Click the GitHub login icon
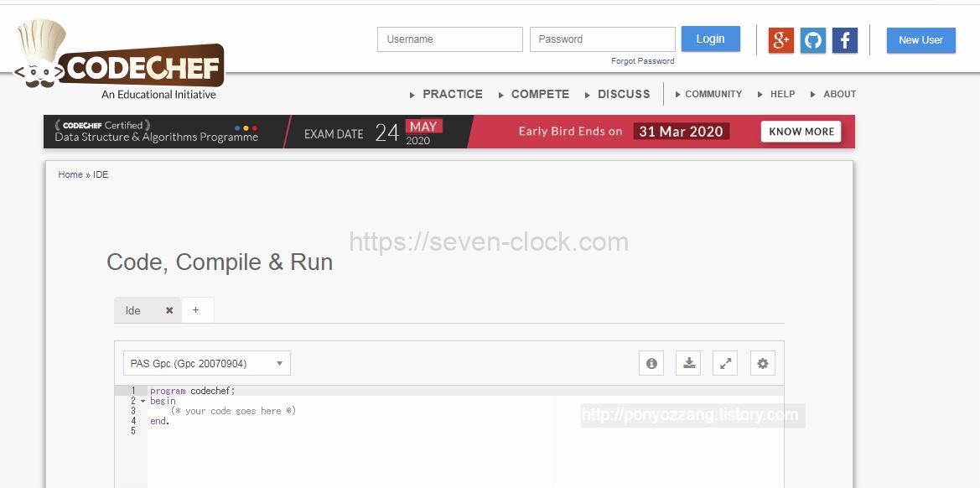This screenshot has height=488, width=980. pyautogui.click(x=812, y=39)
